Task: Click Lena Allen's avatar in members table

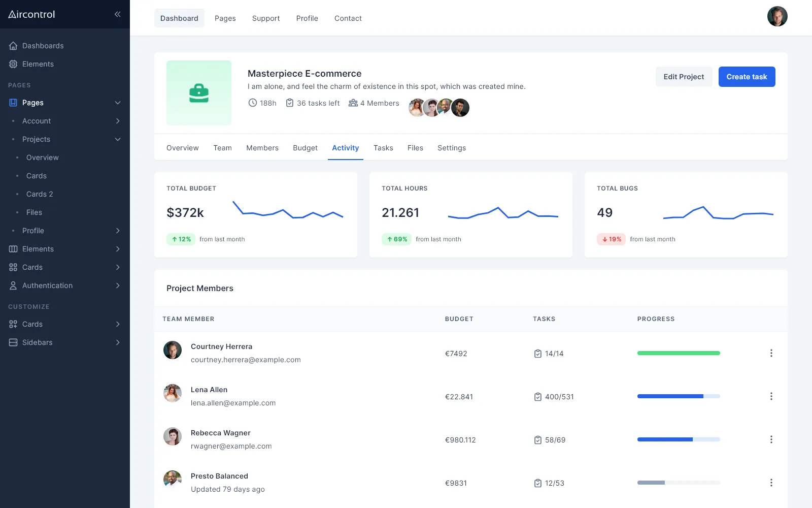Action: coord(173,393)
